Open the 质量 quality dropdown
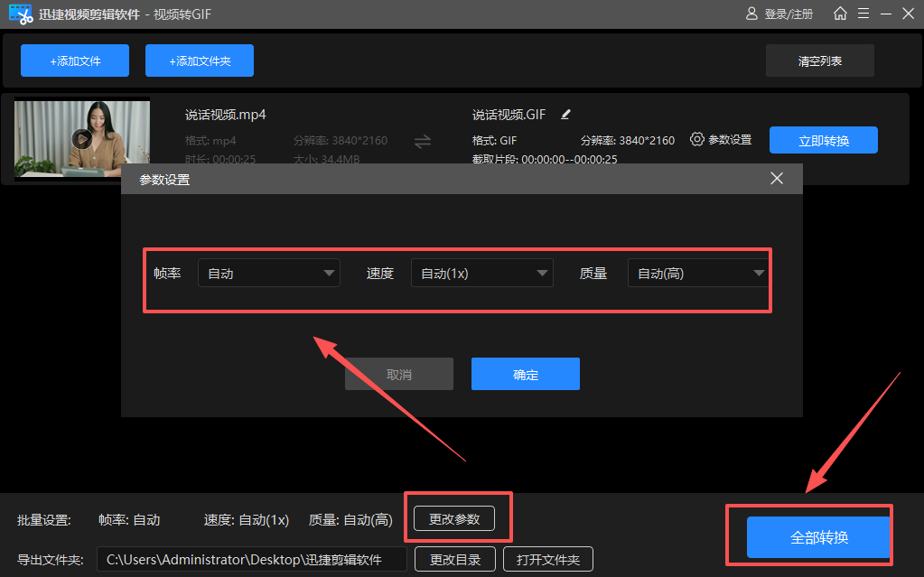 (x=697, y=273)
